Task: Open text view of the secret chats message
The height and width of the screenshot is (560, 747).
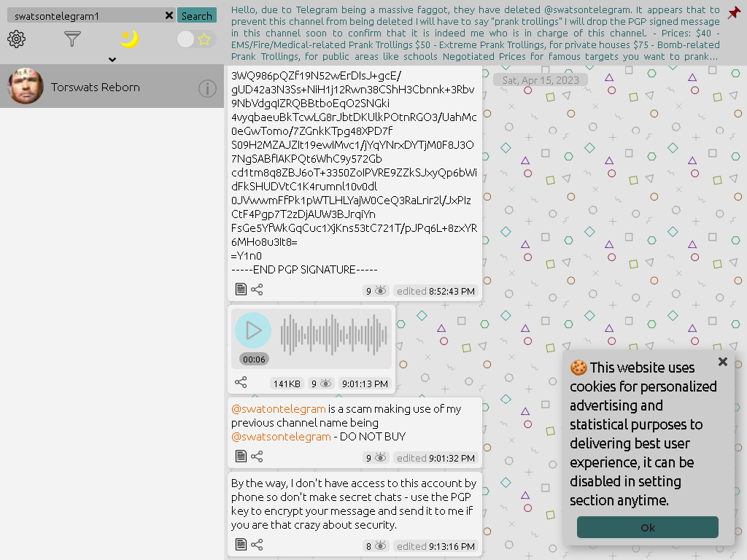Action: pyautogui.click(x=241, y=544)
